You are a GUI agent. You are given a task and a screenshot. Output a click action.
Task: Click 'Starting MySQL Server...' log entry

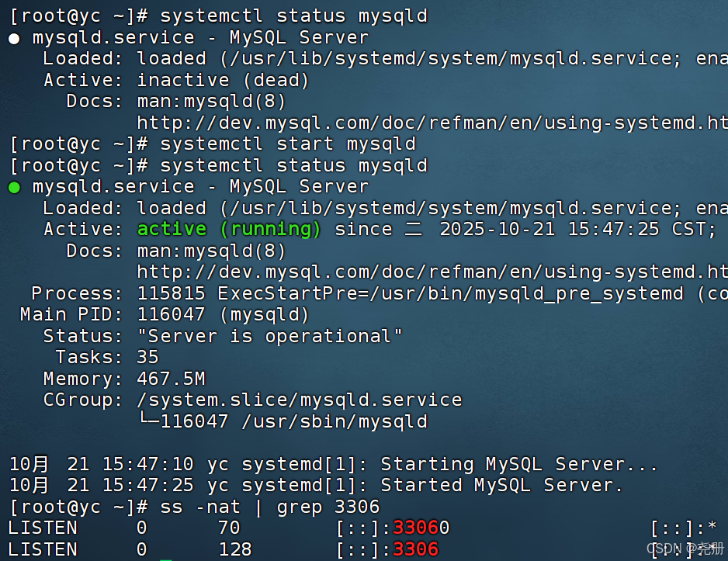[519, 464]
